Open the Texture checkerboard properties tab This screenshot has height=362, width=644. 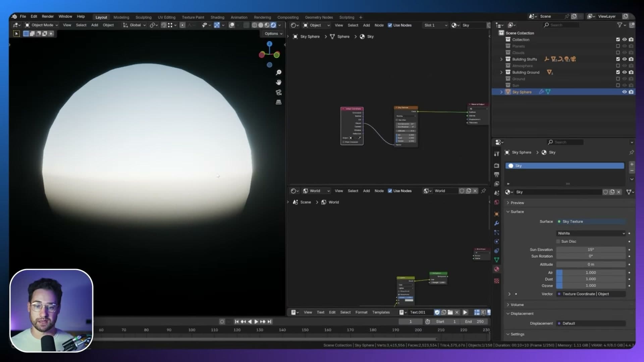[497, 281]
